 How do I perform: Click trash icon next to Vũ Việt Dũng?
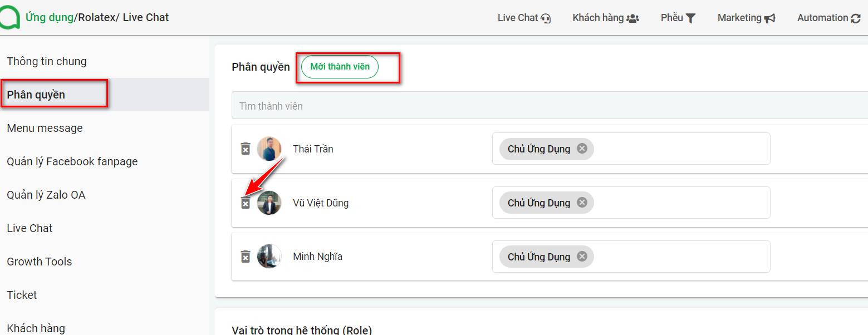[x=246, y=203]
